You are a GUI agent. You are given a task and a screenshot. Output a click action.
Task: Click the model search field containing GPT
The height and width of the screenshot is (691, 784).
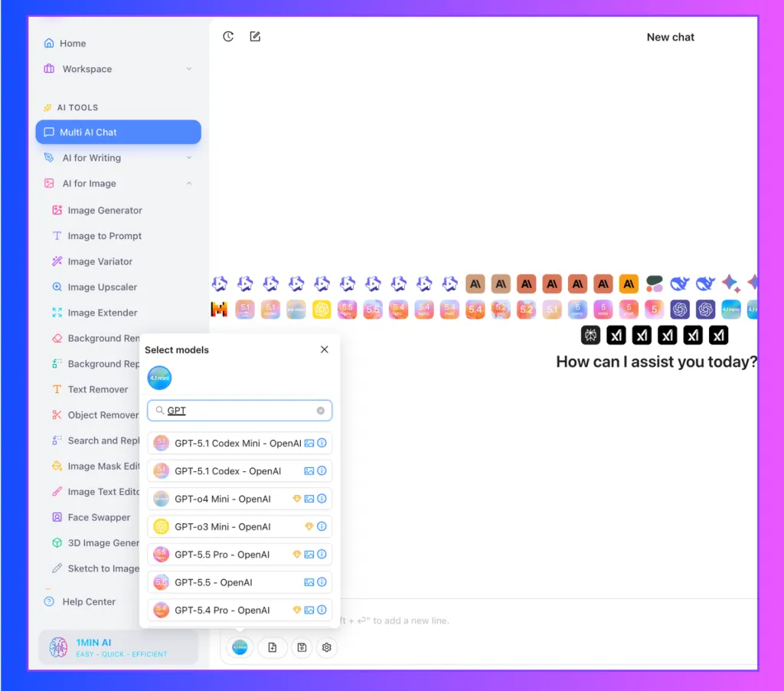point(240,411)
